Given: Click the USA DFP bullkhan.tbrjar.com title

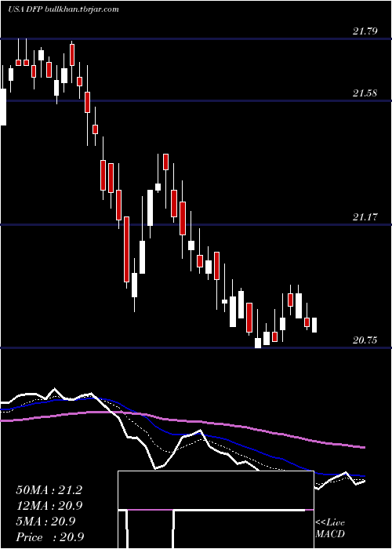Looking at the screenshot, I should pos(64,9).
